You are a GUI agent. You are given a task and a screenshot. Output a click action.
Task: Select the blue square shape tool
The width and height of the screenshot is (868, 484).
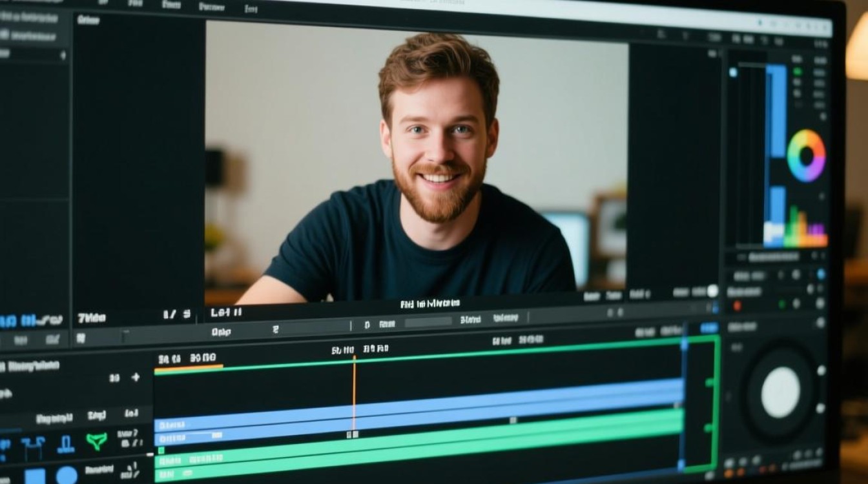[x=35, y=476]
